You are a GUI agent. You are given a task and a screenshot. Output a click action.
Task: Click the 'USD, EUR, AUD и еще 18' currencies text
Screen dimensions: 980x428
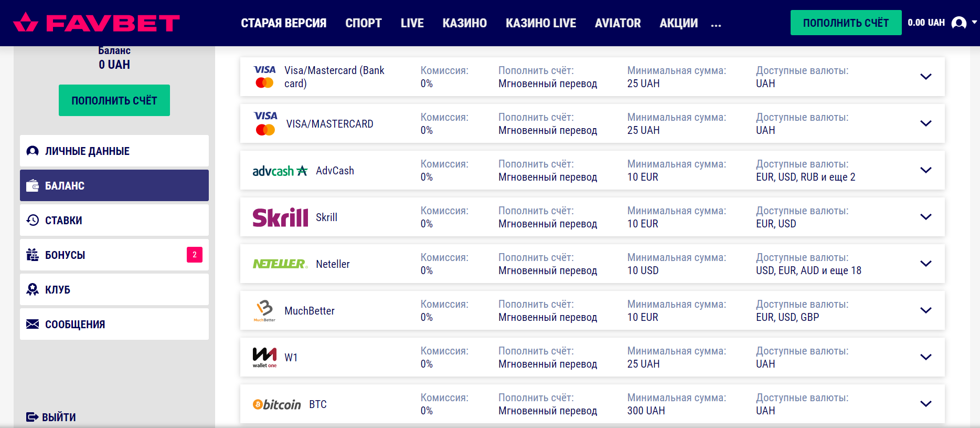tap(808, 270)
